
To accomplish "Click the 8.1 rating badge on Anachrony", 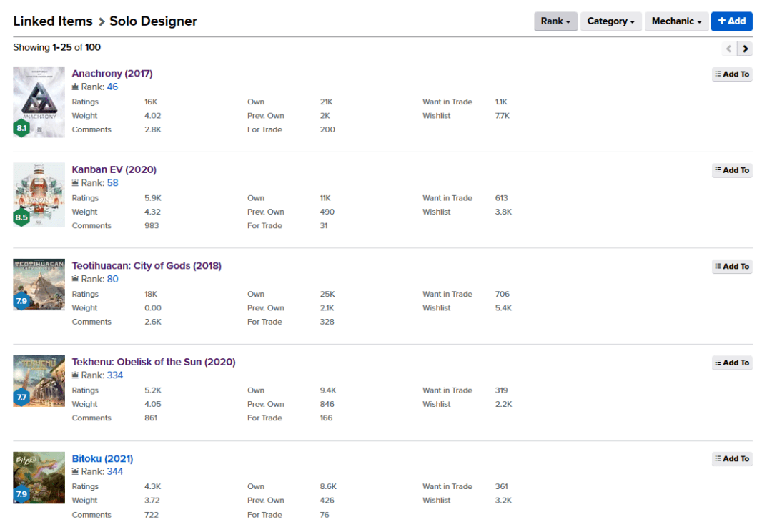I will (x=21, y=129).
